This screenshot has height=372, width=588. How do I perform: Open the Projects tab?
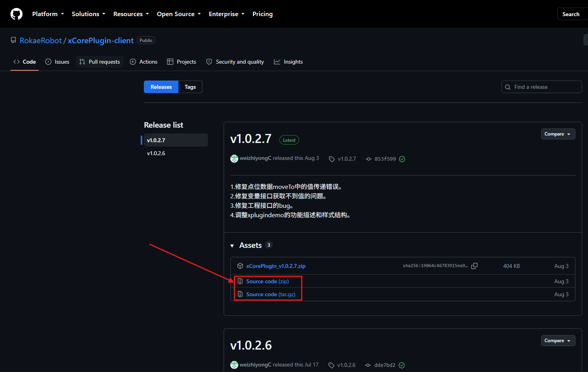[x=182, y=62]
